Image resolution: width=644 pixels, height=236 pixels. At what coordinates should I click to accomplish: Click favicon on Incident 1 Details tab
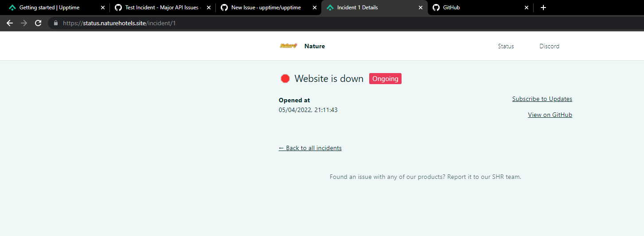[330, 8]
